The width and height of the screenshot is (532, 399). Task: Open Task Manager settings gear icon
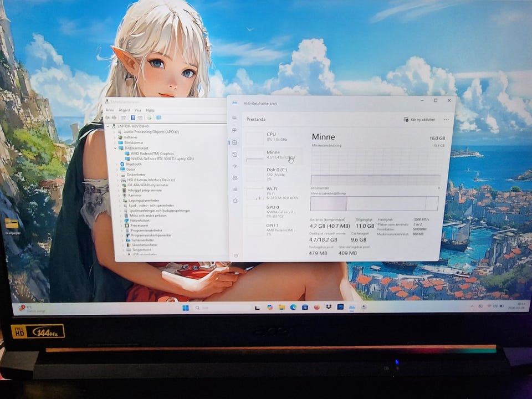click(236, 255)
